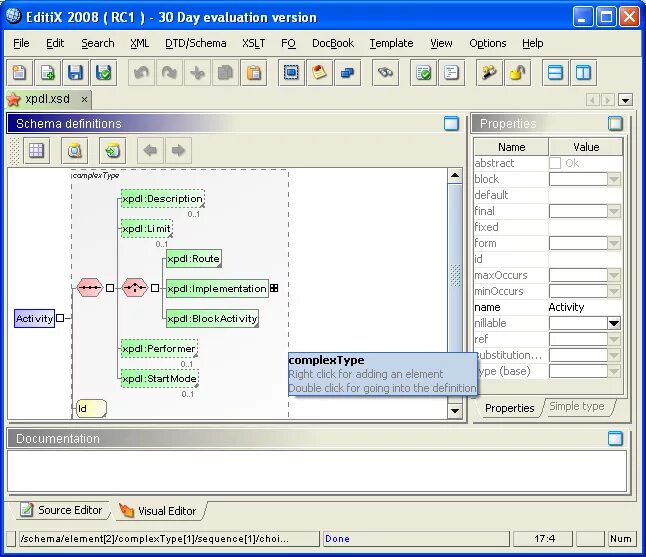The image size is (646, 557).
Task: Close the xpdl.xsd tab
Action: click(84, 100)
